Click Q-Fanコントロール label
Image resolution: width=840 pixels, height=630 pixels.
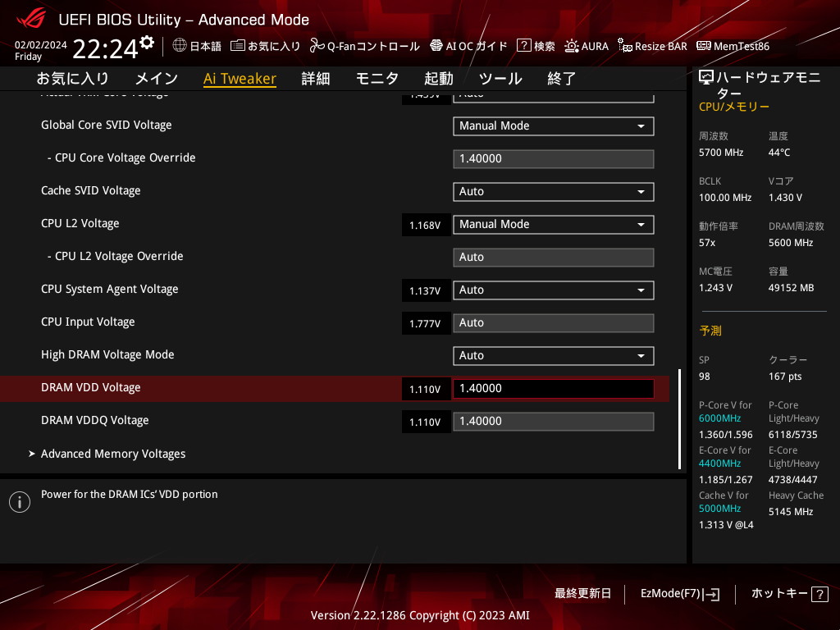click(373, 47)
